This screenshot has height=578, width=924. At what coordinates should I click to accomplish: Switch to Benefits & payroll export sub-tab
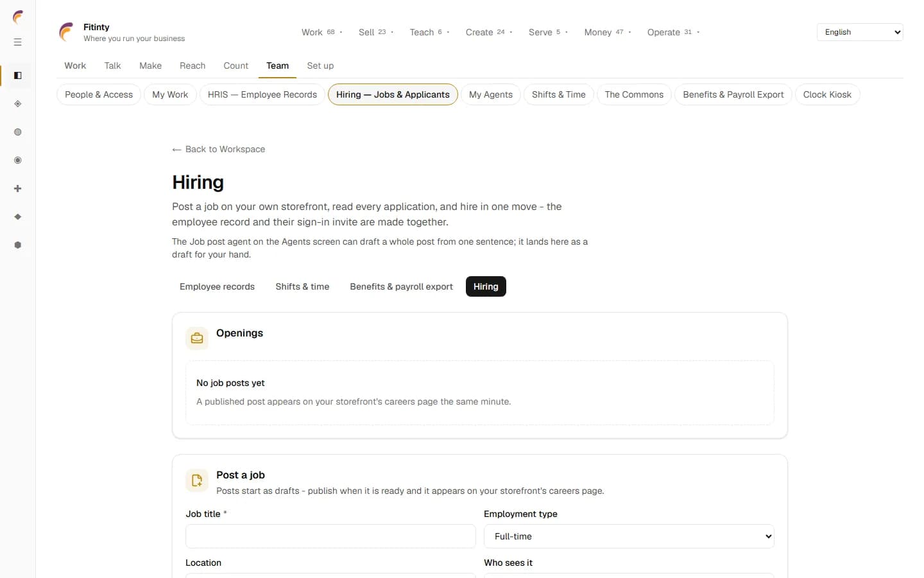pyautogui.click(x=401, y=286)
